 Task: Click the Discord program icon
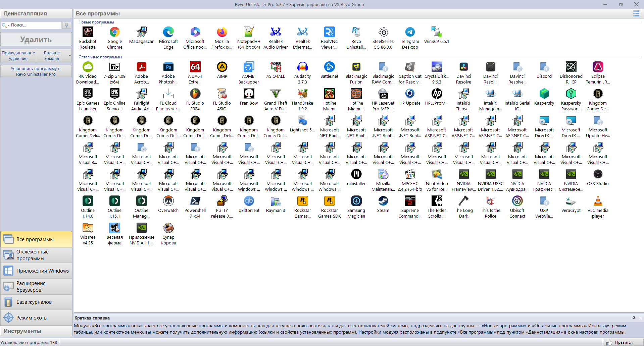[x=544, y=67]
